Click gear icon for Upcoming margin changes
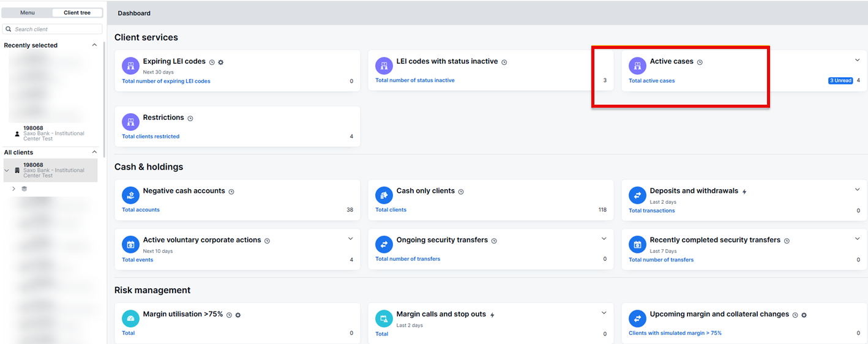Screen dimensions: 868x344 tap(804, 315)
